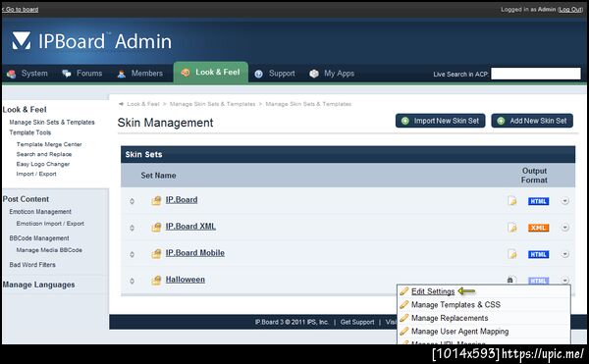This screenshot has height=364, width=589.
Task: Click the reorder handle for IP.Board XML row
Action: coord(132,228)
